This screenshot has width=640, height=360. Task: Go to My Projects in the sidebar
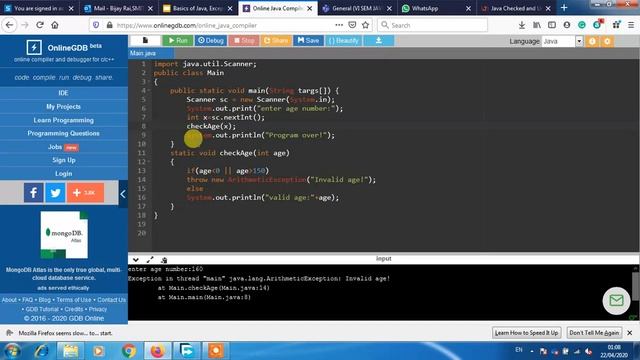coord(64,107)
